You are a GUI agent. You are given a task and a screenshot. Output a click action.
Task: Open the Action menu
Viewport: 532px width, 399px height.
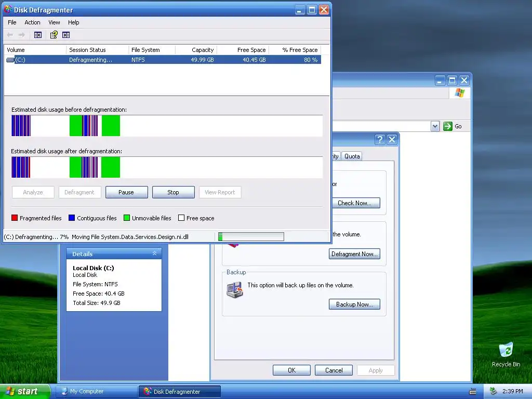coord(32,22)
